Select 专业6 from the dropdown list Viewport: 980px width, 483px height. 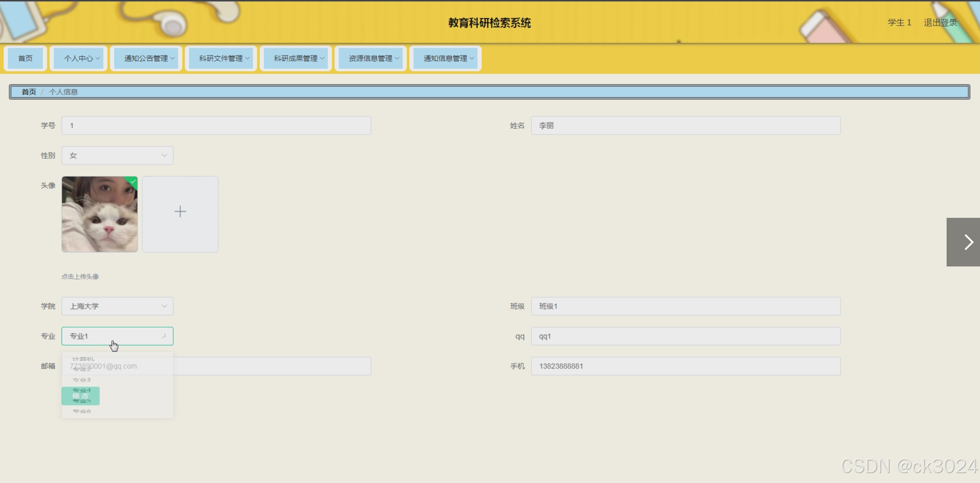[117, 411]
